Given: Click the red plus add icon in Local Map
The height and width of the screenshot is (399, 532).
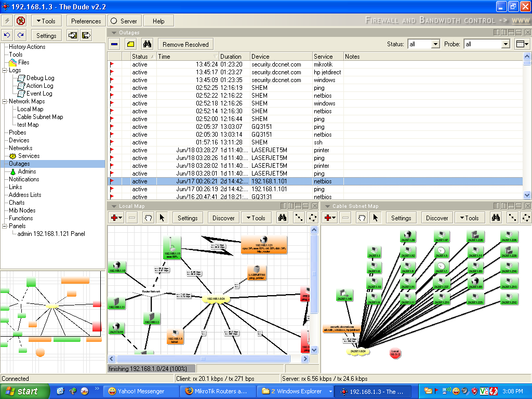Looking at the screenshot, I should click(116, 218).
